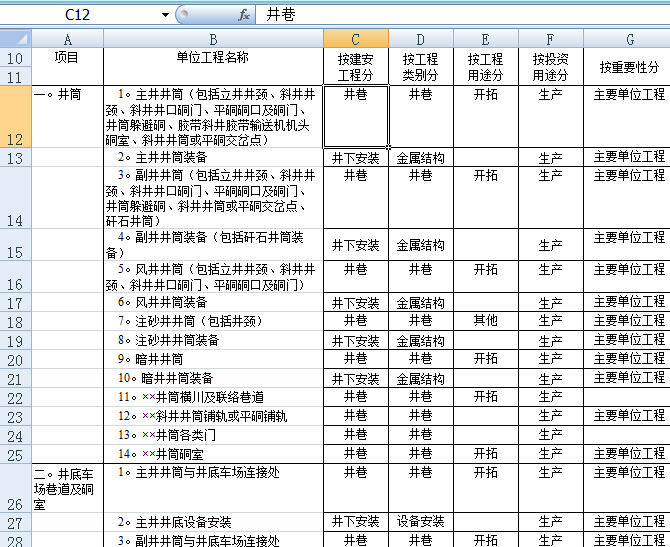Click 主要单位工程 cell in row 23
This screenshot has width=670, height=547.
(x=626, y=417)
